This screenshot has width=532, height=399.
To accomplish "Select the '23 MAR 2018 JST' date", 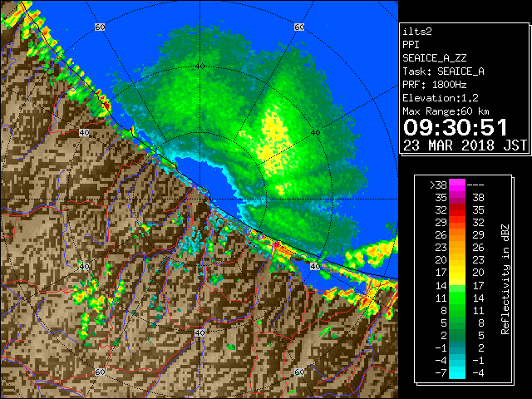I will pos(465,145).
